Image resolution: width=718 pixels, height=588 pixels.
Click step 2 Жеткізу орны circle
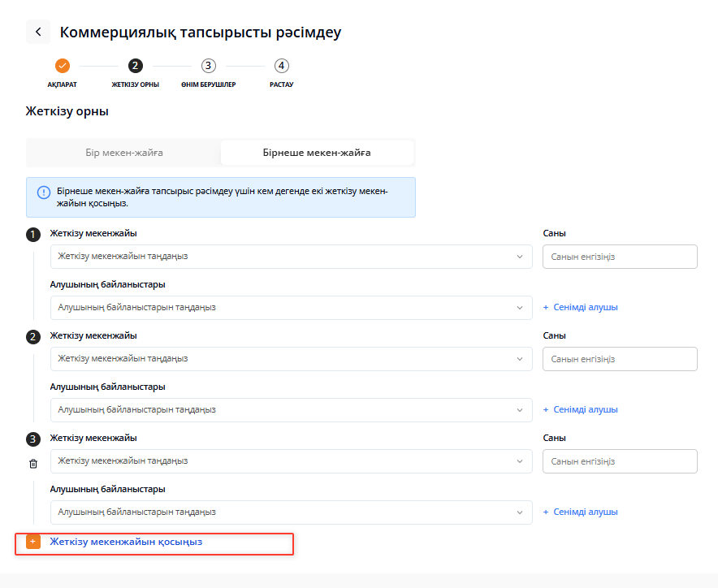tap(135, 66)
